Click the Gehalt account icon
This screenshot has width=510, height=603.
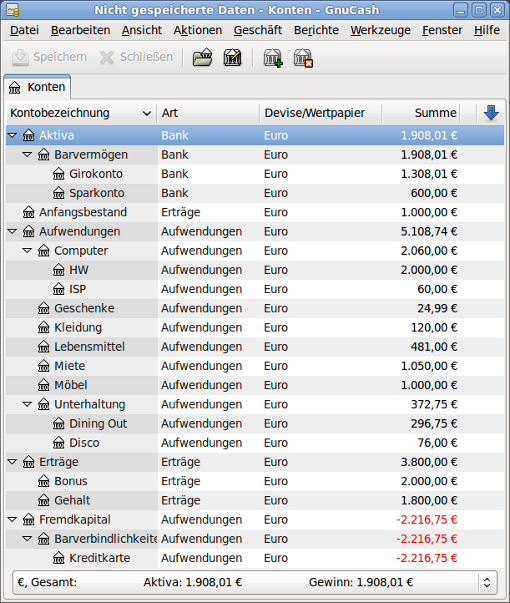pos(43,501)
